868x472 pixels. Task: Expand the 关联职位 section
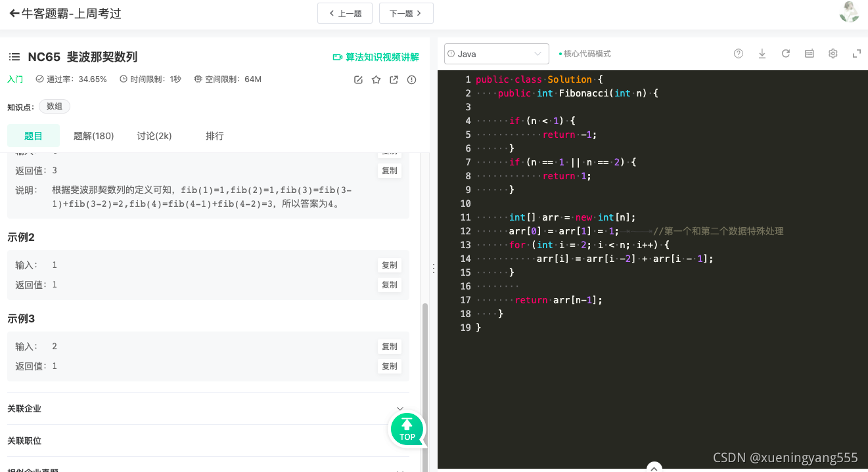point(208,440)
